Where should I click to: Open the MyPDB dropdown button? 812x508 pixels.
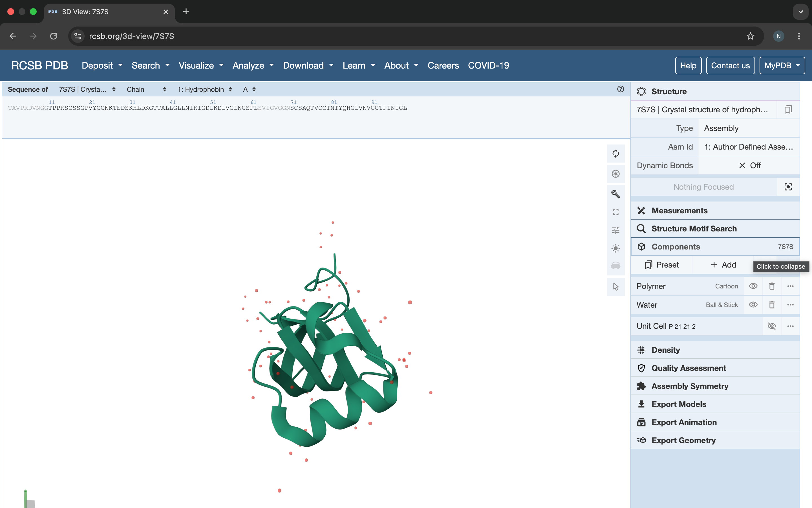pos(782,65)
